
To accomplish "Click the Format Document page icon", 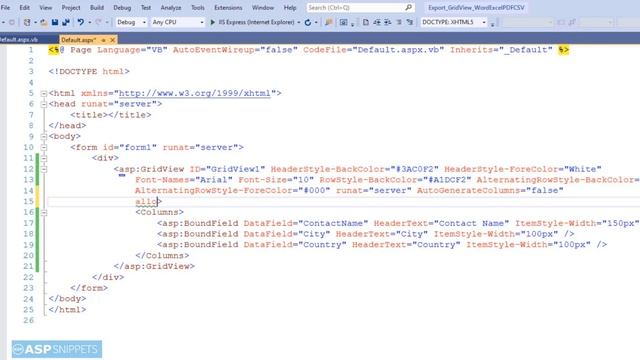I will (x=366, y=22).
